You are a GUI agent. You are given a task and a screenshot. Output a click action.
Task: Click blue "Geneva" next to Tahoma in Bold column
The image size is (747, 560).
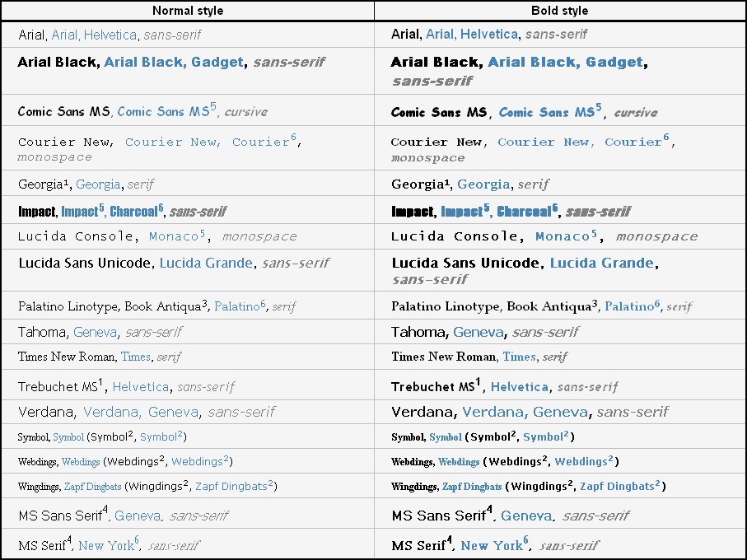point(479,332)
